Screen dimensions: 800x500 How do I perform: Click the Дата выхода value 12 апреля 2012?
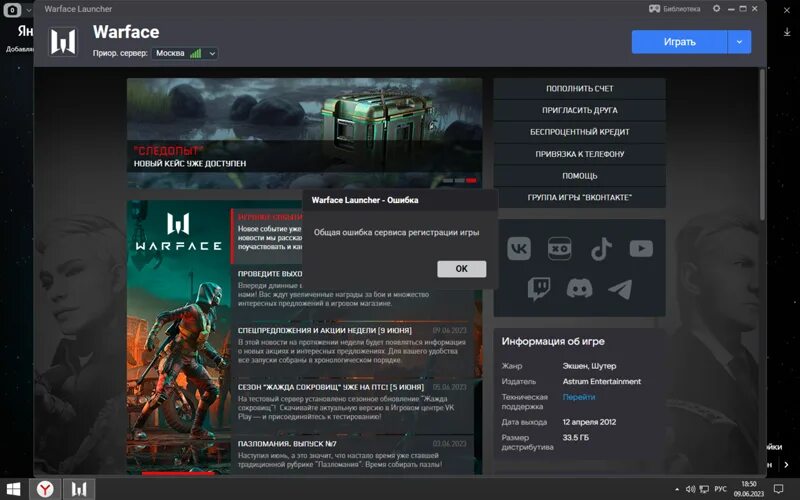pyautogui.click(x=589, y=422)
